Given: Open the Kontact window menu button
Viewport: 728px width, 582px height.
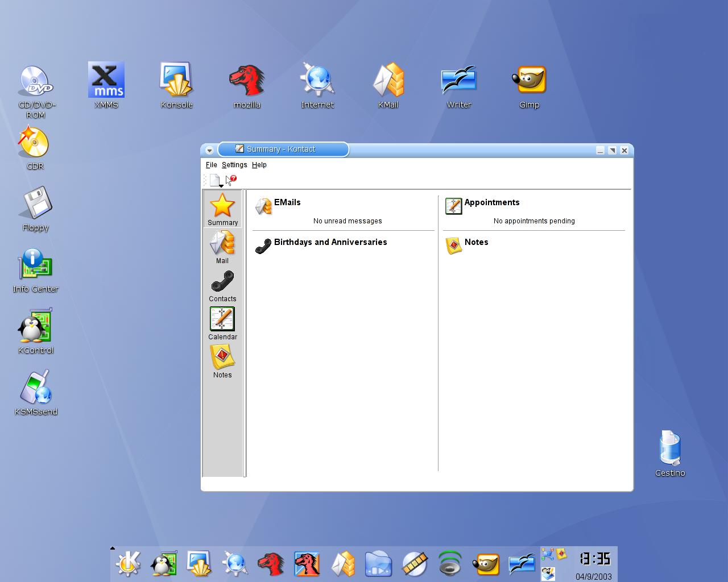Looking at the screenshot, I should click(x=209, y=151).
